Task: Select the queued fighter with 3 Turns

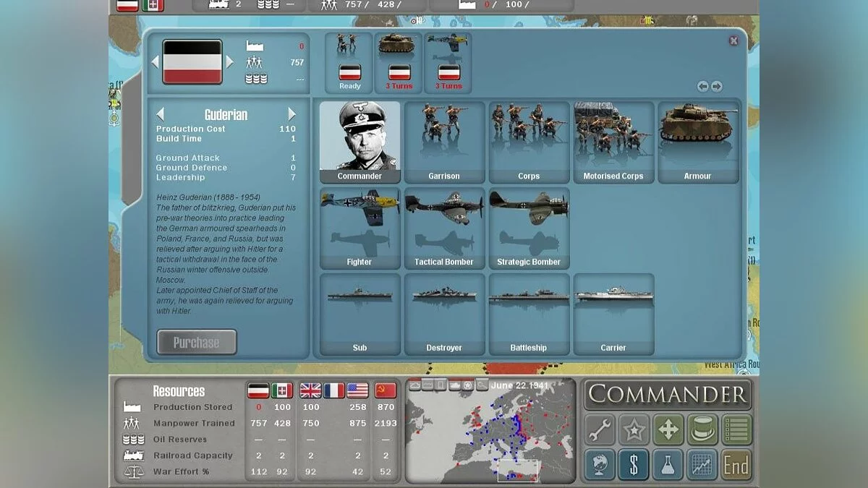Action: click(x=448, y=62)
